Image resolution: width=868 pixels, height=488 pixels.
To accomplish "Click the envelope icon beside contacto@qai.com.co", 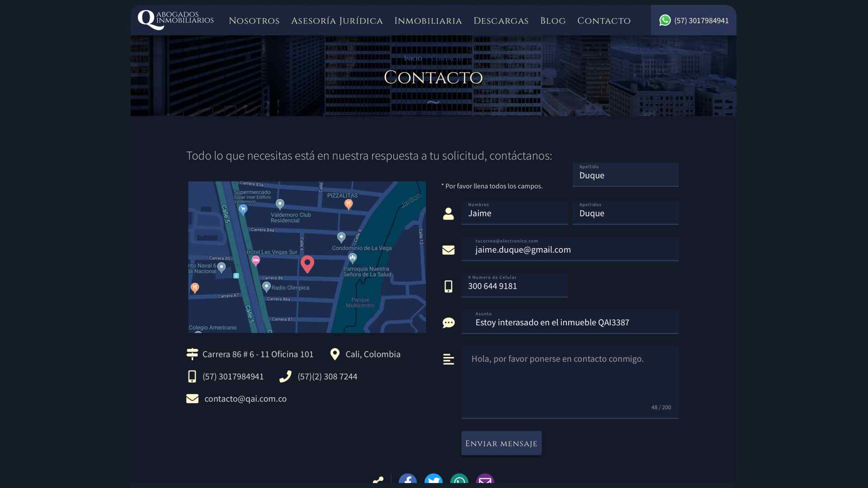I will click(x=192, y=399).
